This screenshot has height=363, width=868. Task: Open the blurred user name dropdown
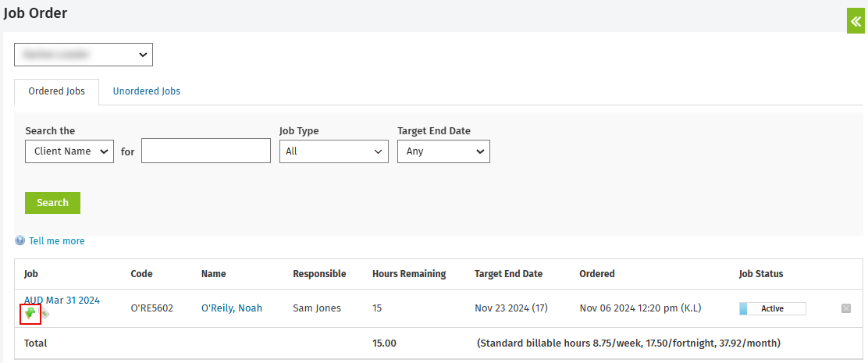84,55
